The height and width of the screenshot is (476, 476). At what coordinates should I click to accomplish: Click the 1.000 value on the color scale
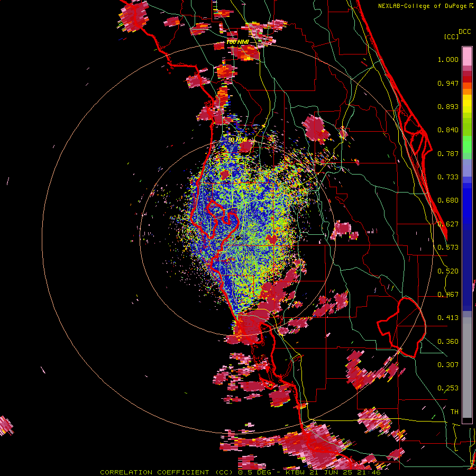pos(448,59)
